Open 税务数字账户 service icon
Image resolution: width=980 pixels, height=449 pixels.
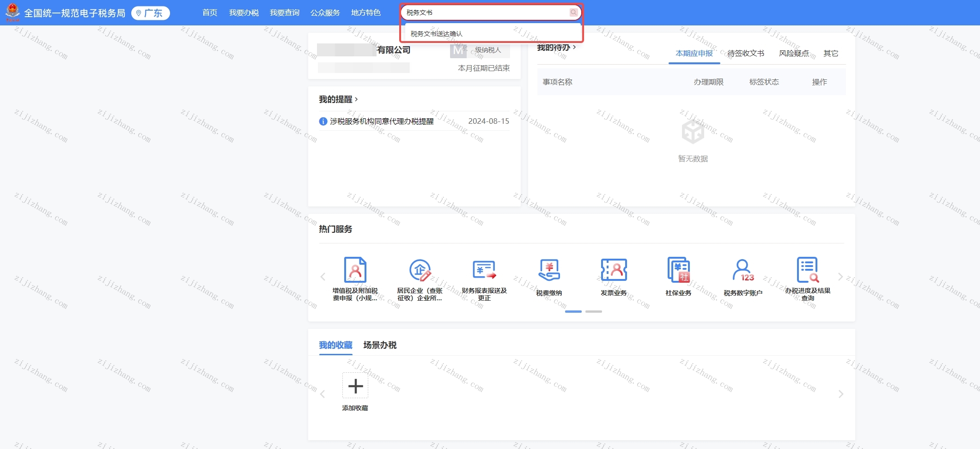click(743, 270)
